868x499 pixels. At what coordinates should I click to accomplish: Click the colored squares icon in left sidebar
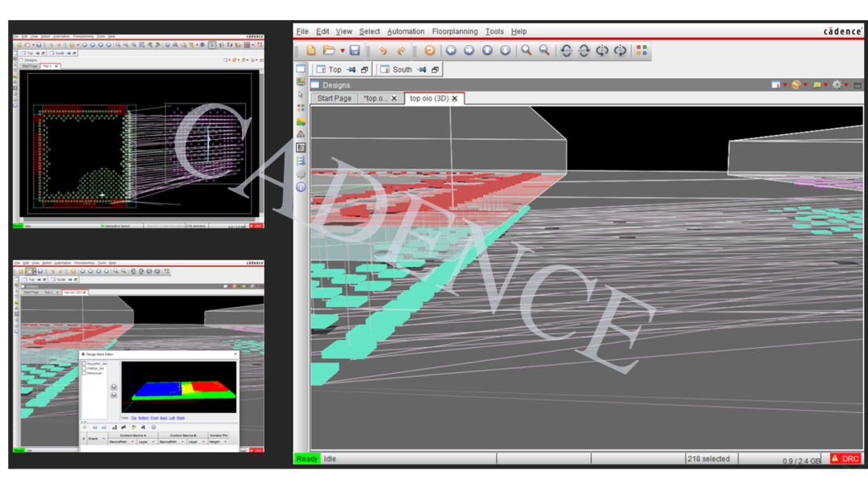pyautogui.click(x=301, y=108)
